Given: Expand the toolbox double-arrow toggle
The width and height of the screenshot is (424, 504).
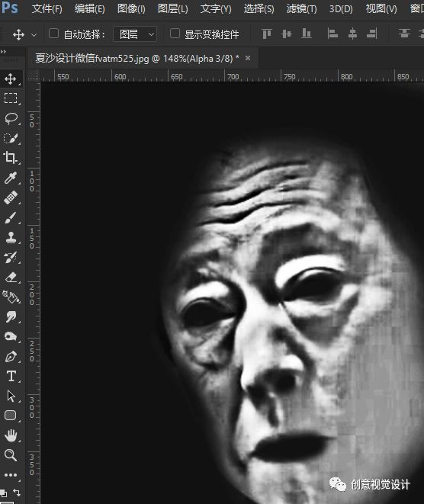Looking at the screenshot, I should coord(3,51).
